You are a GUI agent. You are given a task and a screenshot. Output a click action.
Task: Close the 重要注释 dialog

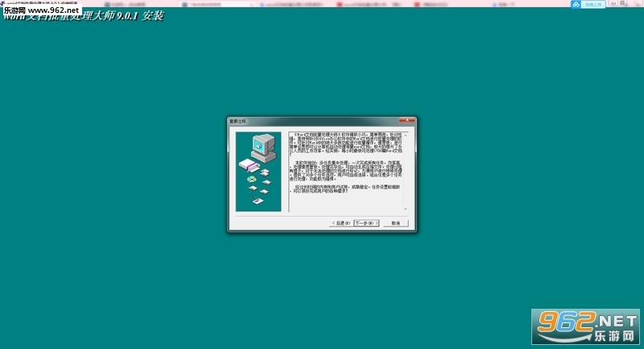407,120
